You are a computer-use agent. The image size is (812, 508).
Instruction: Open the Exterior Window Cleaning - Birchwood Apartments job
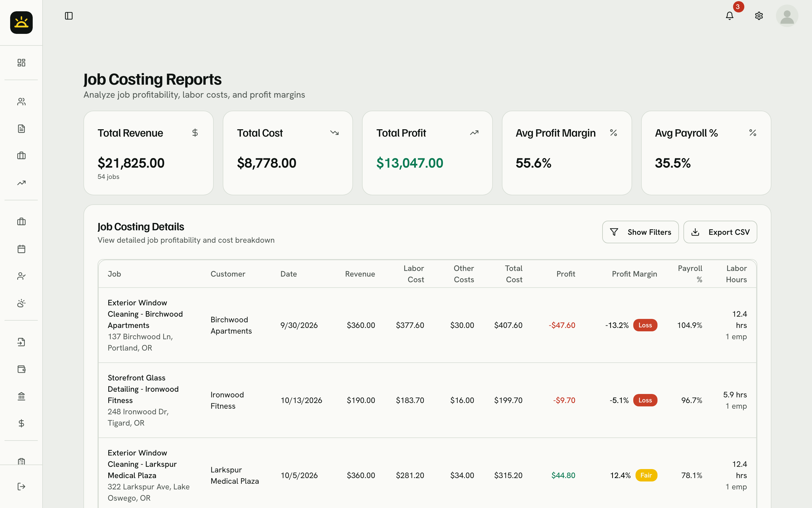[145, 314]
